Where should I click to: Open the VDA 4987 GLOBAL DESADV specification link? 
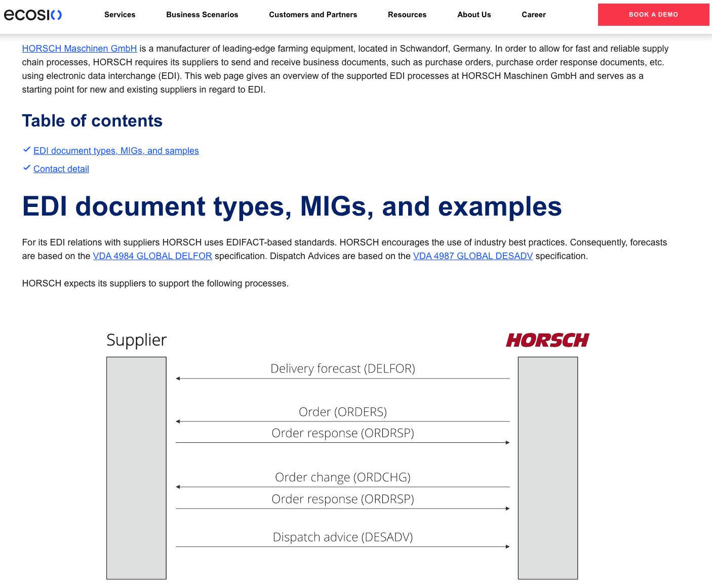(472, 256)
